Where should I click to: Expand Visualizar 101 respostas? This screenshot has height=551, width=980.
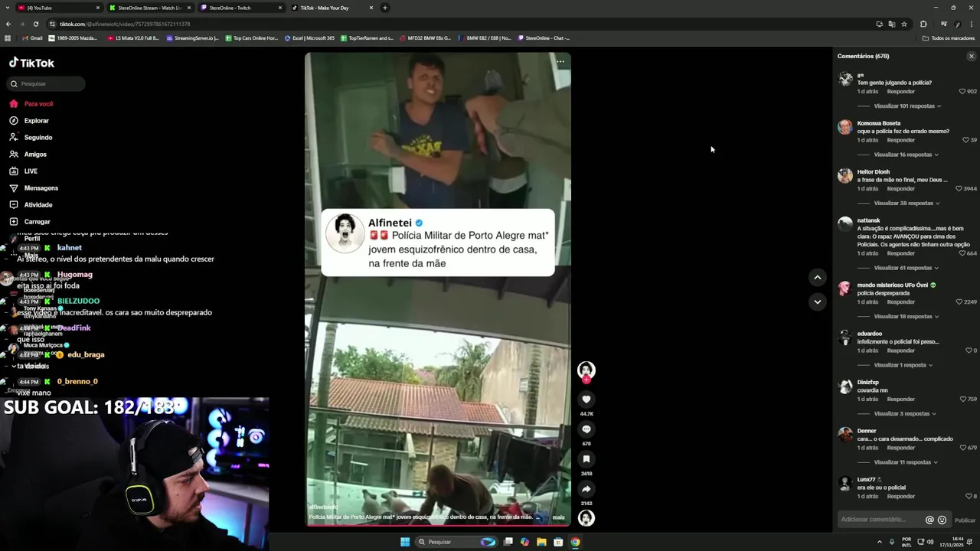coord(907,106)
